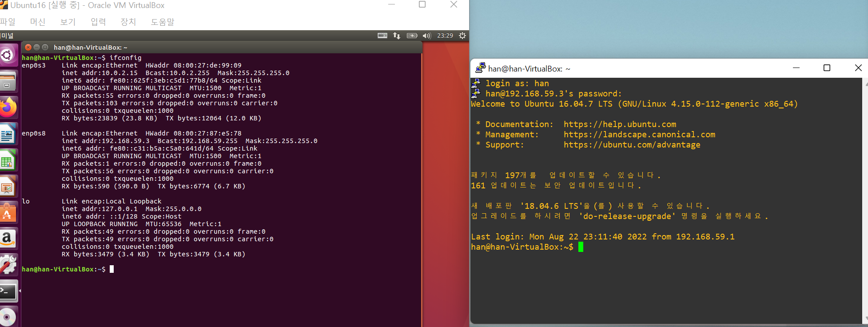Click the 'lo' loopback interface name
This screenshot has height=327, width=868.
[26, 201]
